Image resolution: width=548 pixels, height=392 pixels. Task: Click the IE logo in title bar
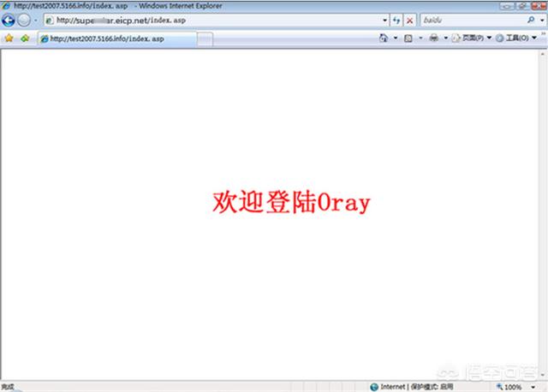point(6,6)
